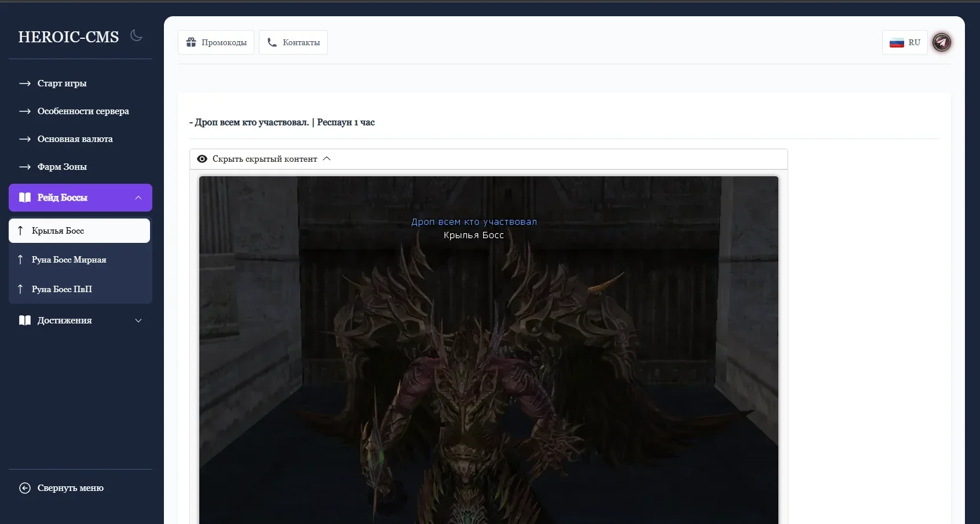Click the Russian flag icon
This screenshot has height=524, width=980.
click(897, 43)
